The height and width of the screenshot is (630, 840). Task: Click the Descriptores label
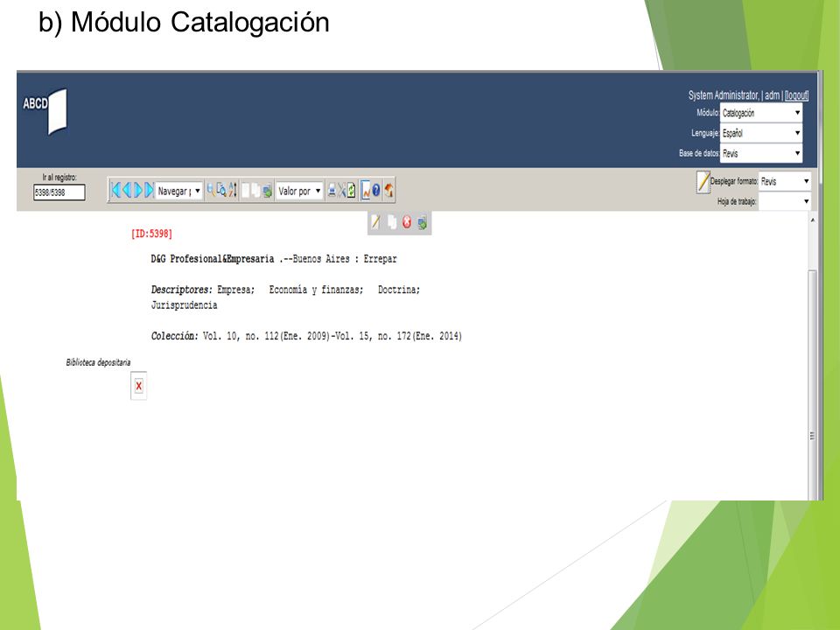(x=182, y=290)
